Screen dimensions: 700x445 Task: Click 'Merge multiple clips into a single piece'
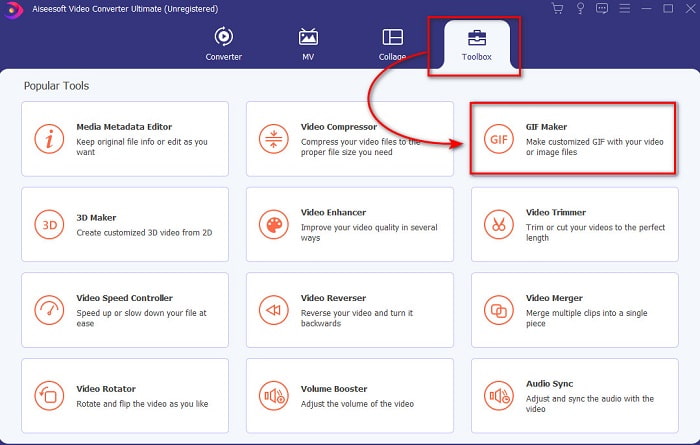coord(586,318)
